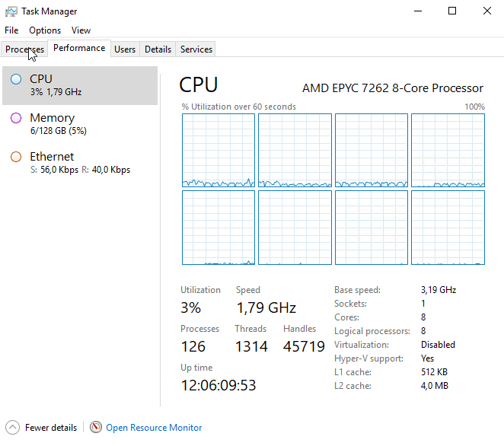Switch to the Processes tab
The height and width of the screenshot is (446, 504).
(24, 49)
